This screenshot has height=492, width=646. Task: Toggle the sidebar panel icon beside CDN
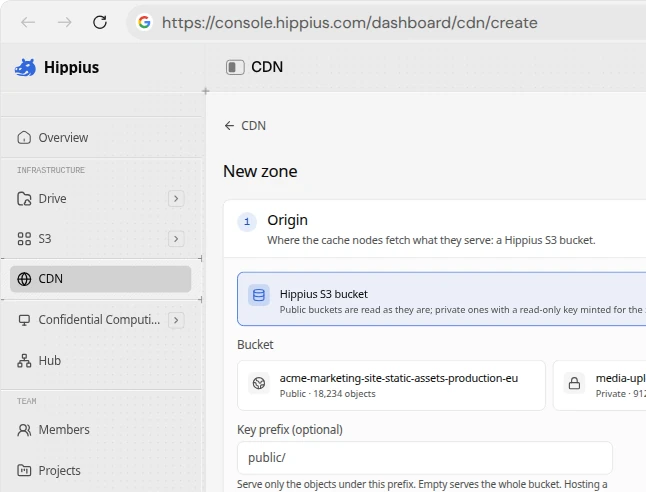235,67
